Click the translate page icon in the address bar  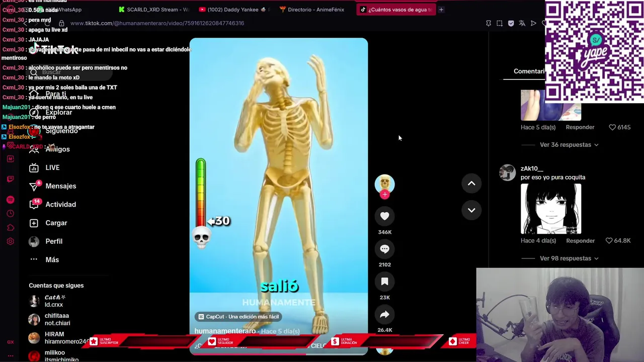click(x=522, y=23)
